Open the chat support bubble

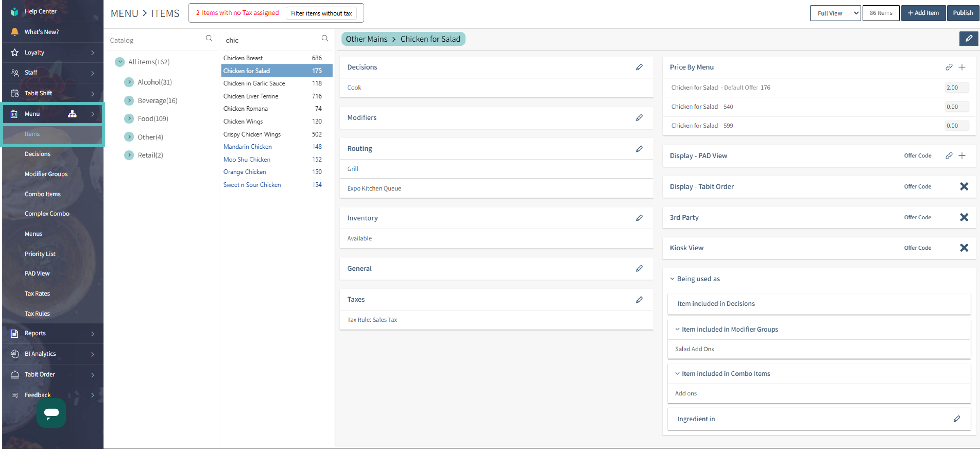[51, 413]
